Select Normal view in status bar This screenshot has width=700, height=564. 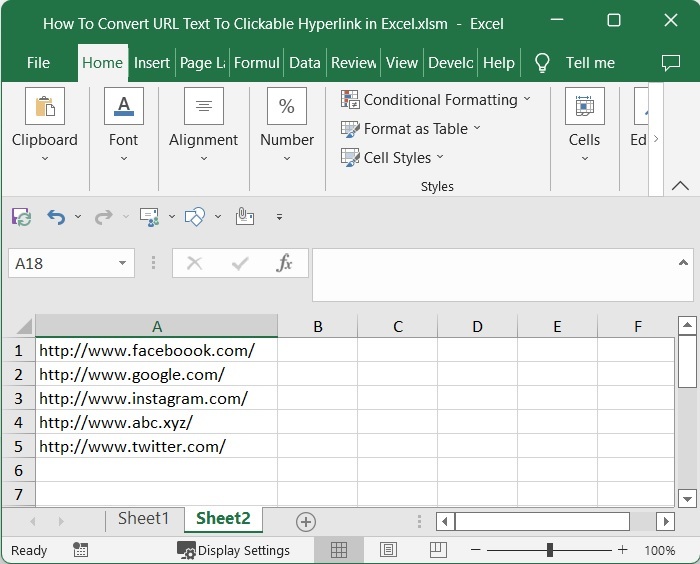coord(339,550)
